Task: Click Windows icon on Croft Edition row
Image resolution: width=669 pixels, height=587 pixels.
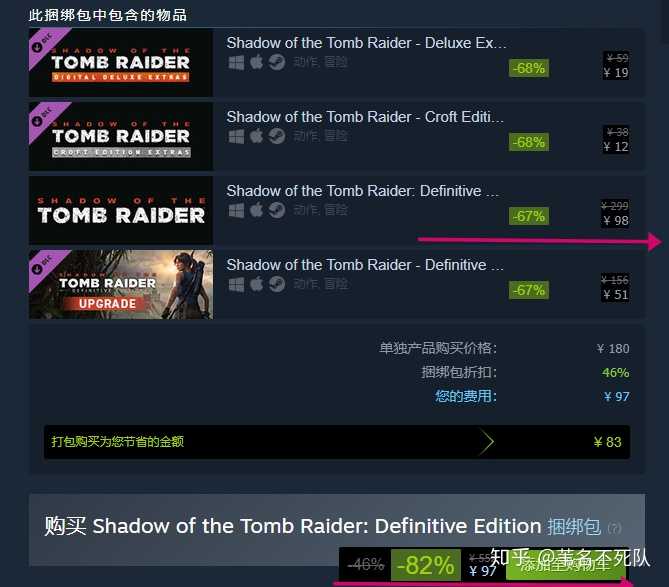Action: click(x=236, y=137)
